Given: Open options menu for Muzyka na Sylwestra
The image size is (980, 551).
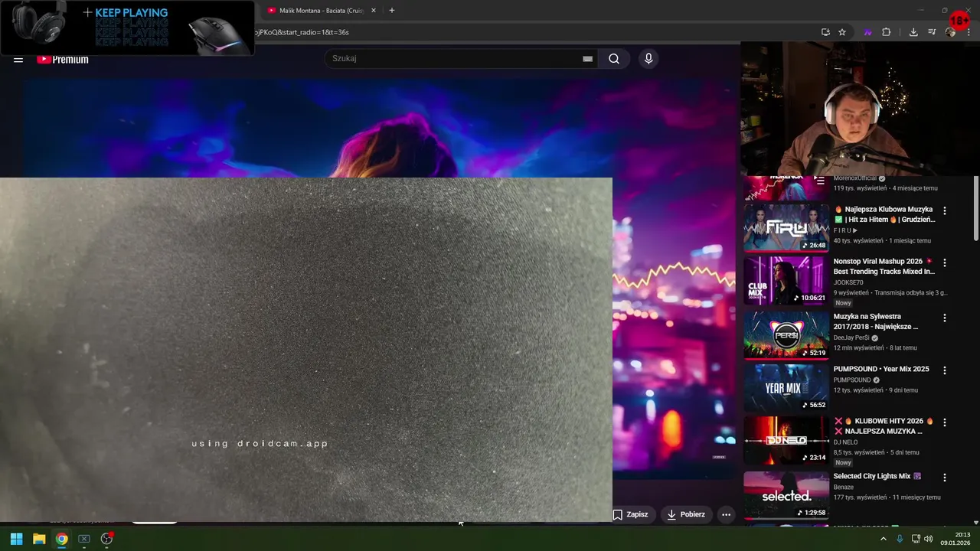Looking at the screenshot, I should [x=945, y=318].
